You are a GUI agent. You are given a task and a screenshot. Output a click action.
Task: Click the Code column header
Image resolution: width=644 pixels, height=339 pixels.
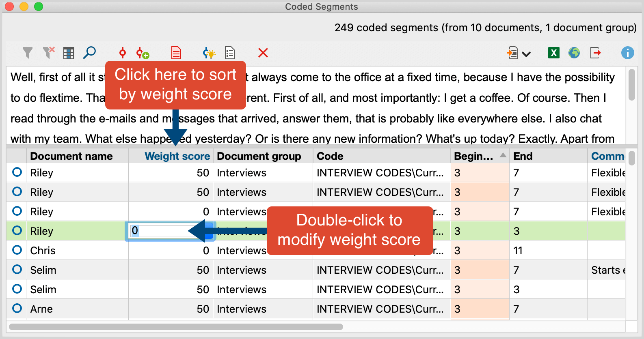click(330, 156)
